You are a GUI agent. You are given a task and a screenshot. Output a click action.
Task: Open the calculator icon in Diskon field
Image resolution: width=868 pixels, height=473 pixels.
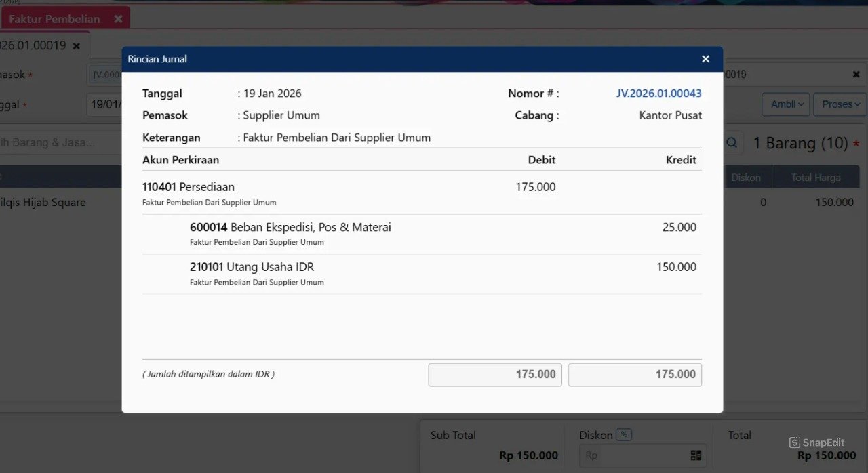tap(696, 455)
